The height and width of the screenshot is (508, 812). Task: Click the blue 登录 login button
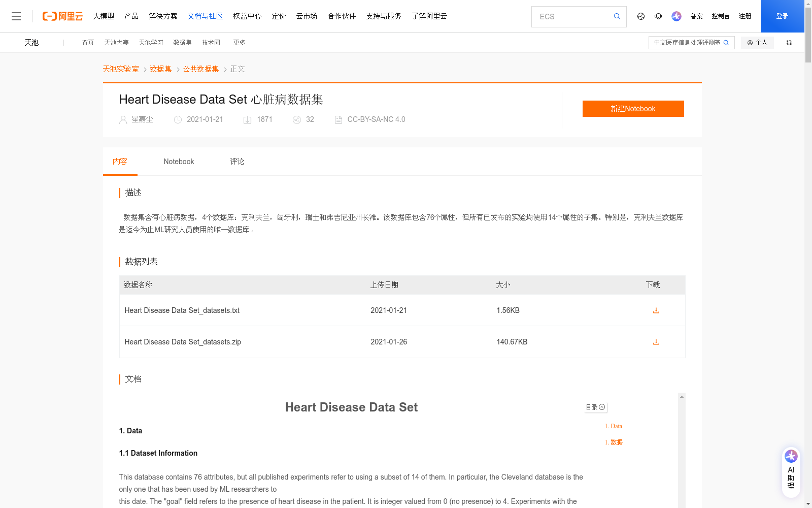(x=782, y=16)
